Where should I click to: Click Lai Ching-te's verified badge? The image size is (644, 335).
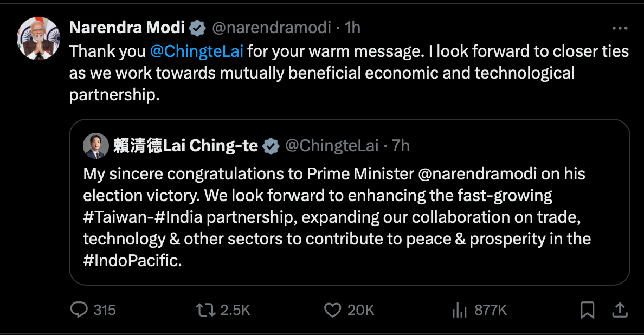pos(271,145)
